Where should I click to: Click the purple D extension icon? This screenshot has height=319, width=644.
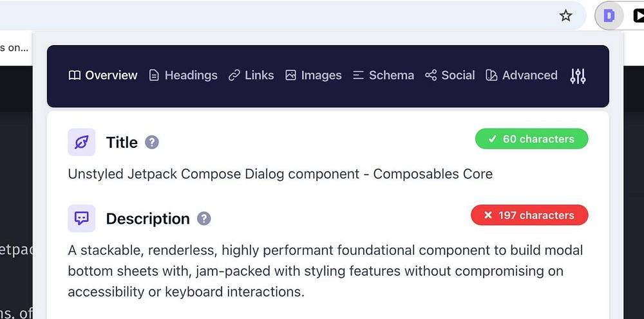(x=609, y=15)
